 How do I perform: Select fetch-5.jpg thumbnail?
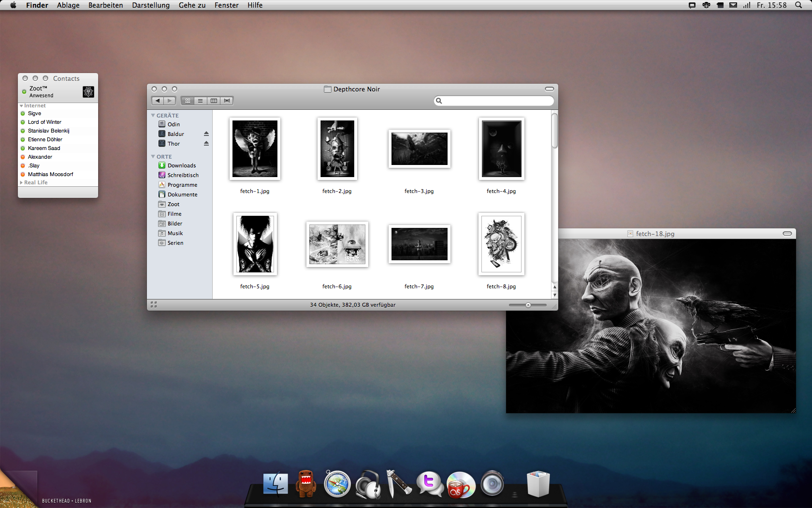tap(255, 244)
